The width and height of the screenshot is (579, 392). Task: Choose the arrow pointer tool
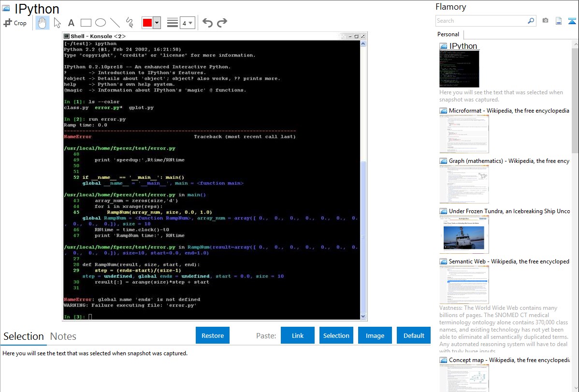pyautogui.click(x=57, y=23)
